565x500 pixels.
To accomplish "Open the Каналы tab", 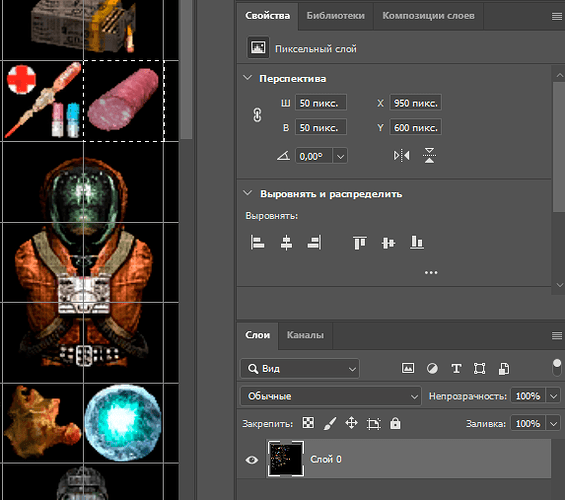I will [305, 335].
